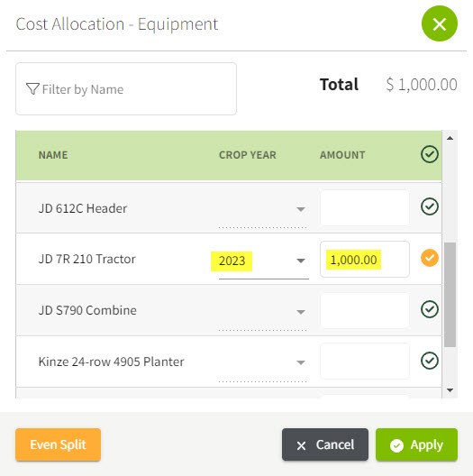
Task: Click the AMOUNT column header
Action: (342, 155)
